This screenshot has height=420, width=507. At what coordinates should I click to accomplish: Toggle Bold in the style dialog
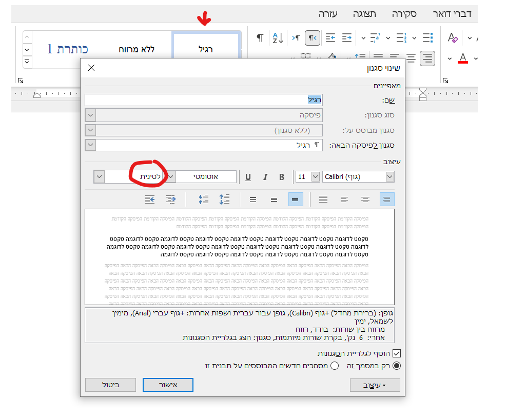[x=282, y=177]
